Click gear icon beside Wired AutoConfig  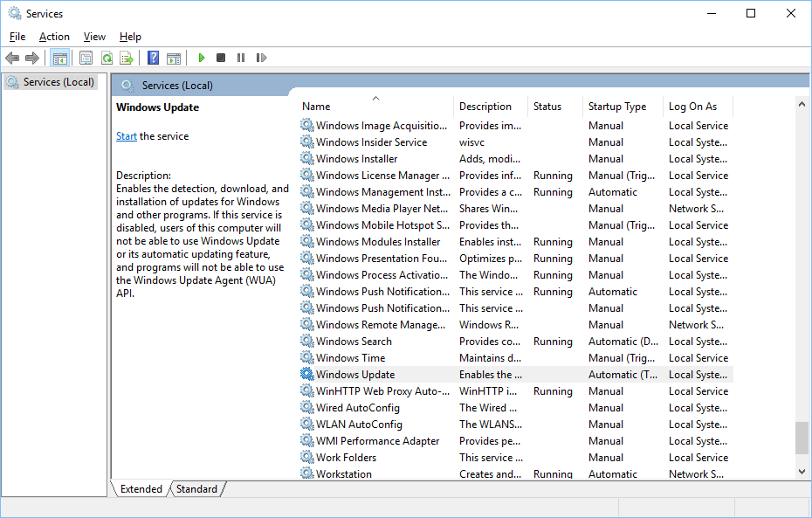coord(307,407)
